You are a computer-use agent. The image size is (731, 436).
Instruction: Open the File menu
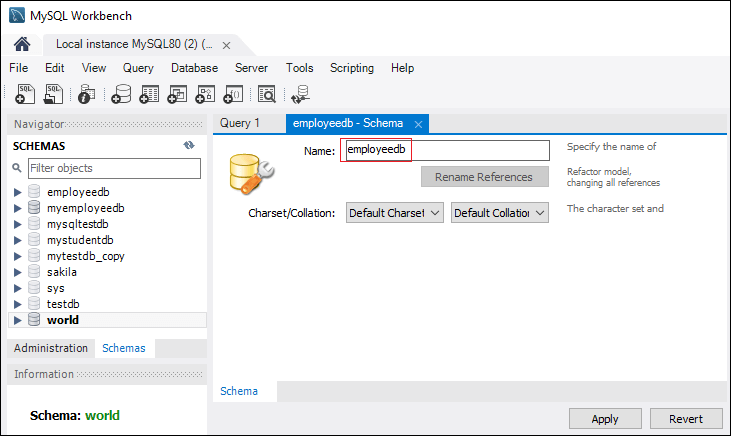(19, 68)
